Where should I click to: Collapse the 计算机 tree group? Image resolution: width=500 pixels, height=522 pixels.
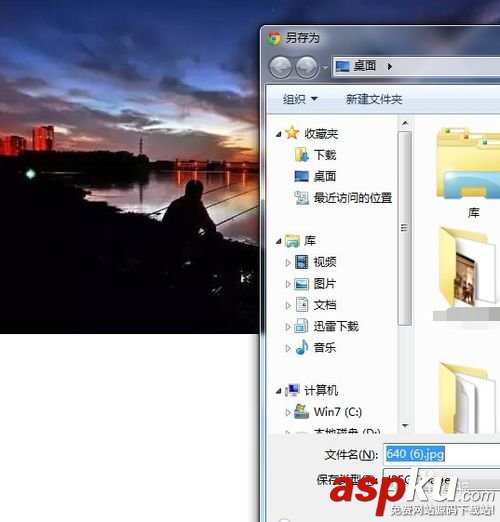click(279, 391)
